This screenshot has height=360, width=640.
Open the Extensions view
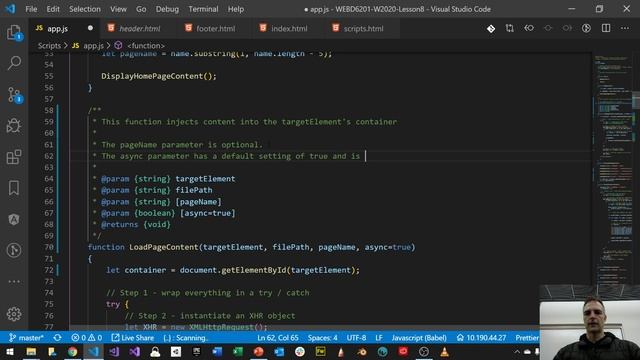[x=14, y=157]
